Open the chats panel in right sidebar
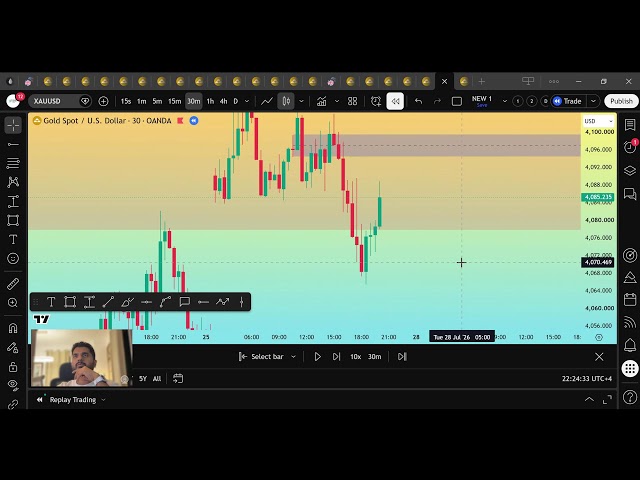The width and height of the screenshot is (640, 480). point(630,194)
